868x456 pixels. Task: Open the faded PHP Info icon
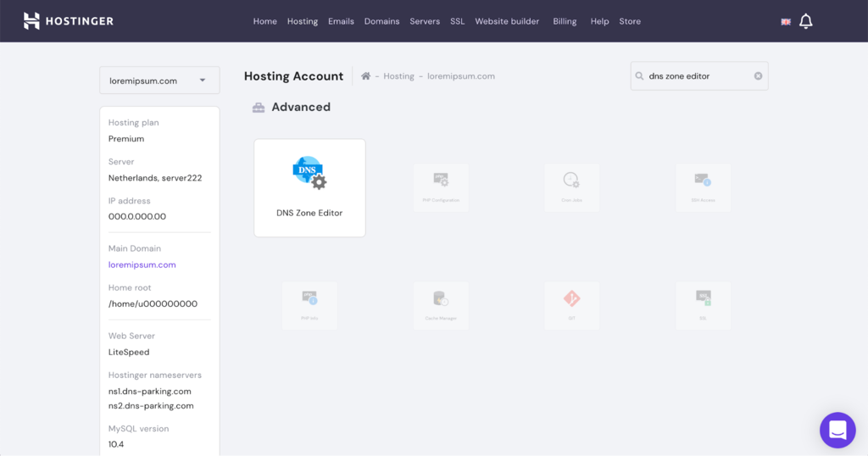pyautogui.click(x=309, y=298)
